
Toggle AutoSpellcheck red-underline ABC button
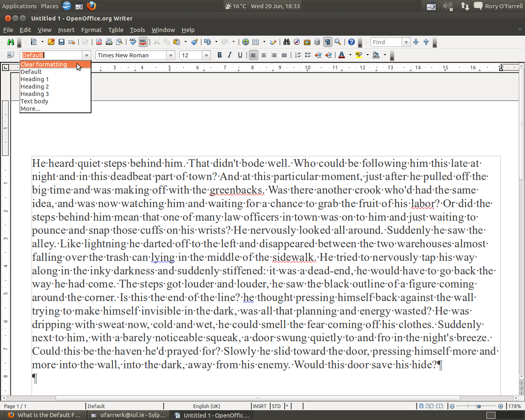pyautogui.click(x=143, y=42)
